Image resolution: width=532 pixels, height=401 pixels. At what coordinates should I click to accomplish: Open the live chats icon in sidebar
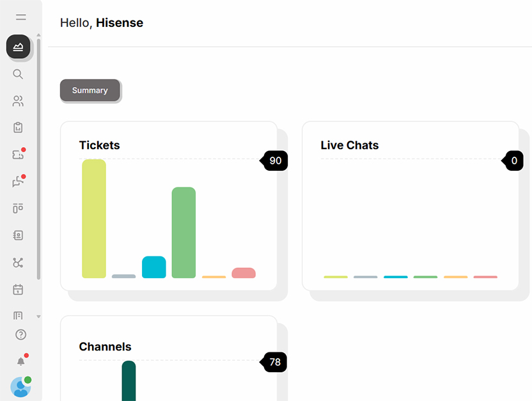[18, 182]
